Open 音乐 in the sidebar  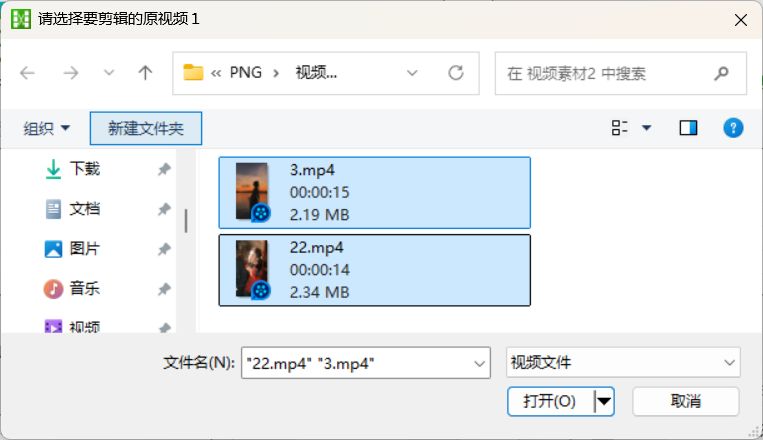(x=85, y=289)
